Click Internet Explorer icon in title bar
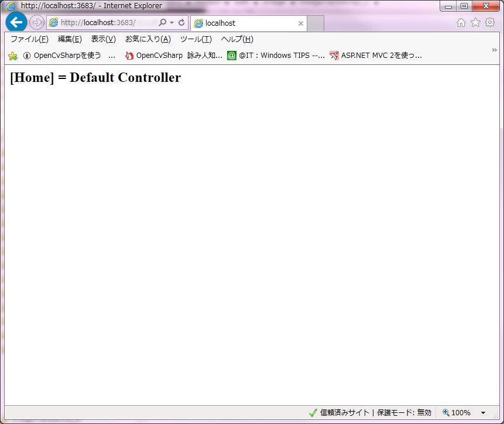Screen dimensions: 504x424 coord(11,6)
